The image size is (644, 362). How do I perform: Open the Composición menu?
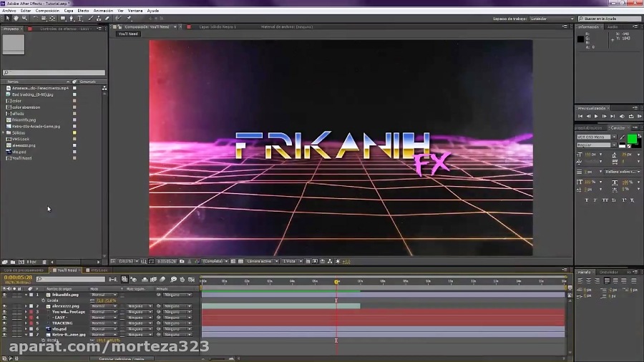coord(47,11)
